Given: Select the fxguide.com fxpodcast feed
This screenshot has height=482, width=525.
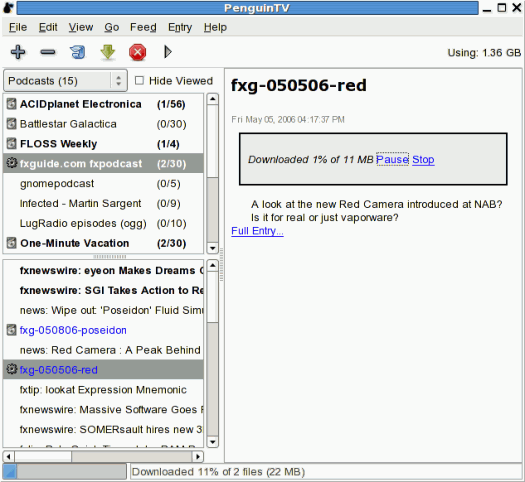Looking at the screenshot, I should pyautogui.click(x=103, y=163).
